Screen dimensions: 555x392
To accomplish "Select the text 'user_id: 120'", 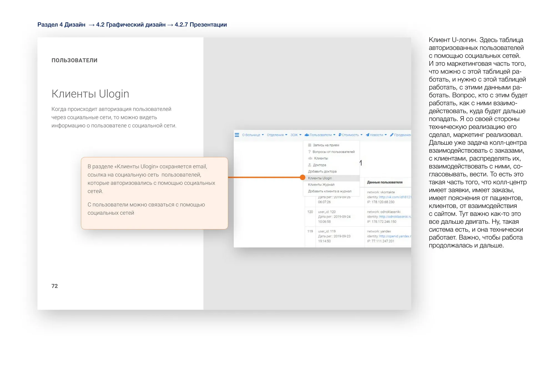I will tap(327, 212).
